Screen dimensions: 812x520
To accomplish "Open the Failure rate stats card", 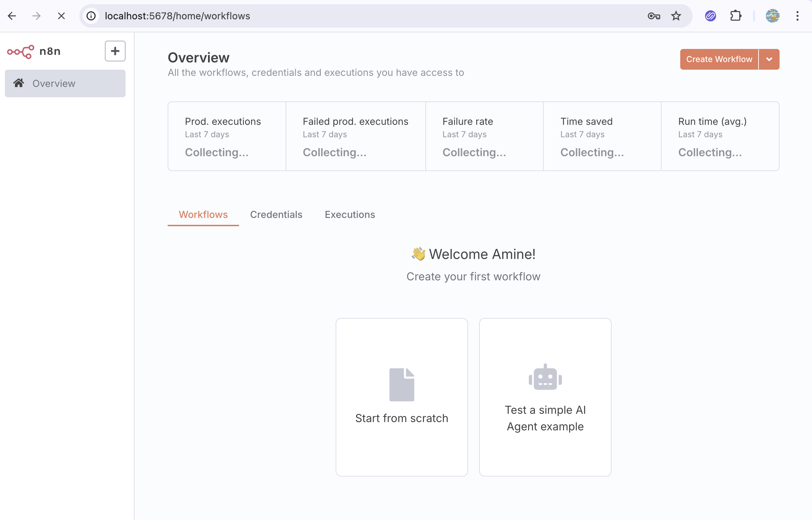I will [x=484, y=136].
